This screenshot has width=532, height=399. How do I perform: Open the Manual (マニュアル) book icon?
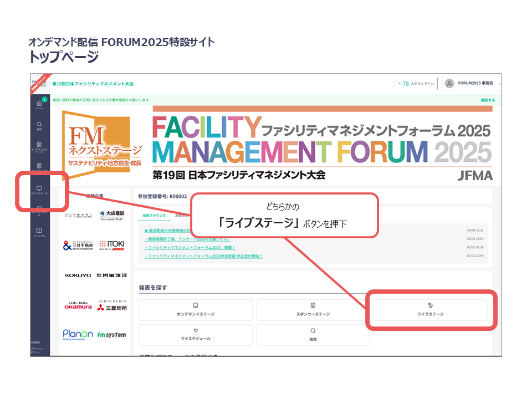click(39, 232)
